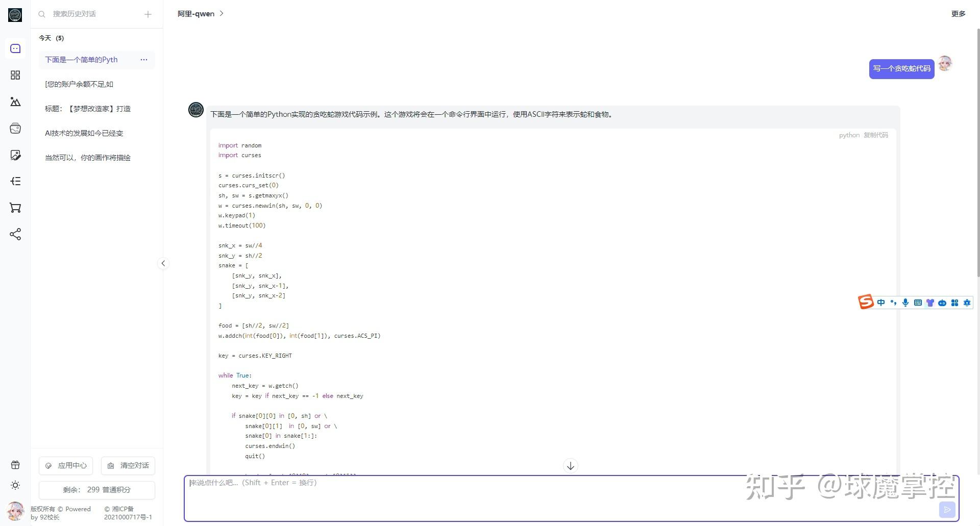Activate Sogou voice input microphone
The image size is (980, 526).
coord(905,303)
